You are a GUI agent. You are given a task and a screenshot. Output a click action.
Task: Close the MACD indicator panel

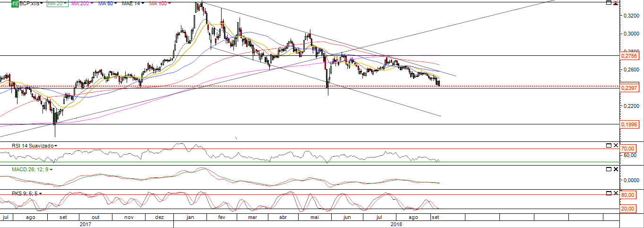point(615,169)
